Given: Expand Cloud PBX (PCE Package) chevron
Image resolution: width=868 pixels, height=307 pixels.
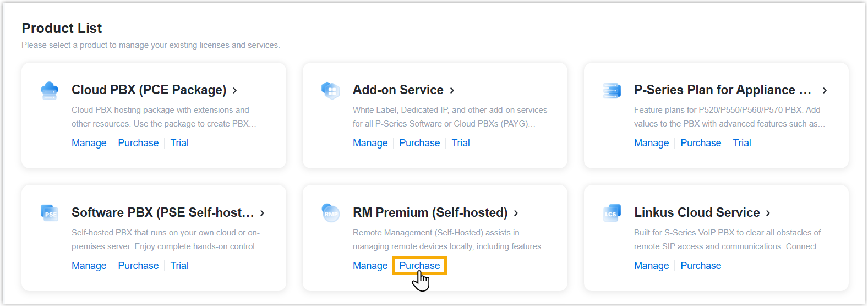Looking at the screenshot, I should pyautogui.click(x=235, y=91).
